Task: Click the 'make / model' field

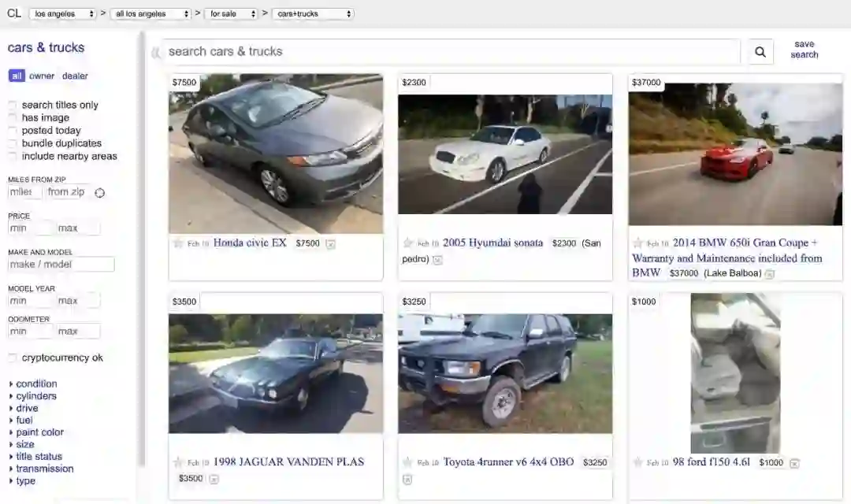Action: click(61, 265)
